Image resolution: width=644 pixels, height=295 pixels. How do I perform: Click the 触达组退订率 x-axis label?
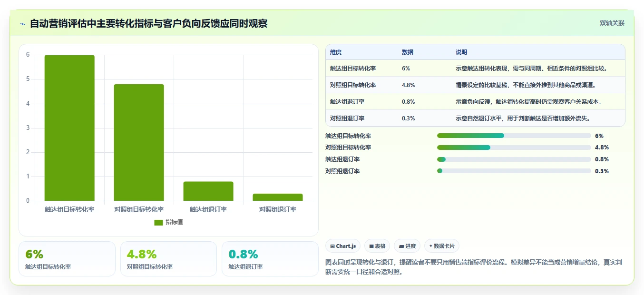pyautogui.click(x=208, y=209)
